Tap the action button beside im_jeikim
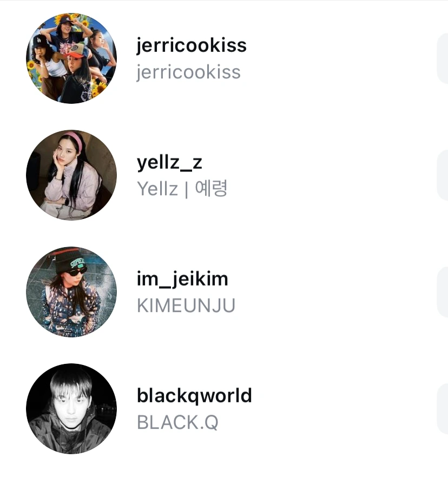The image size is (448, 478). pyautogui.click(x=443, y=292)
